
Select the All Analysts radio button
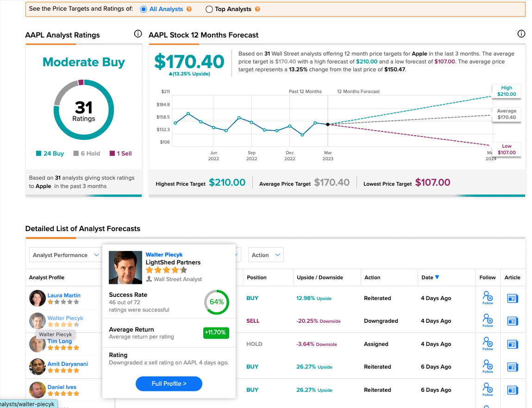[x=144, y=9]
